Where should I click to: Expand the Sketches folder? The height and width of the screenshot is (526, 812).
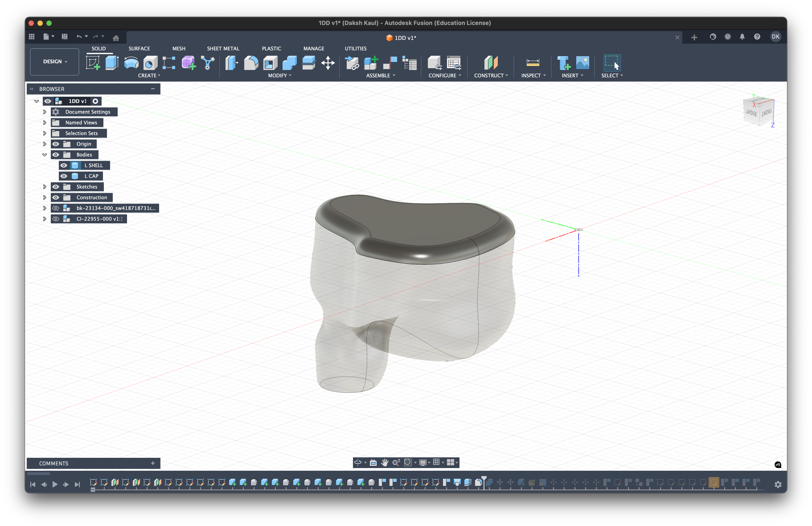pos(45,187)
